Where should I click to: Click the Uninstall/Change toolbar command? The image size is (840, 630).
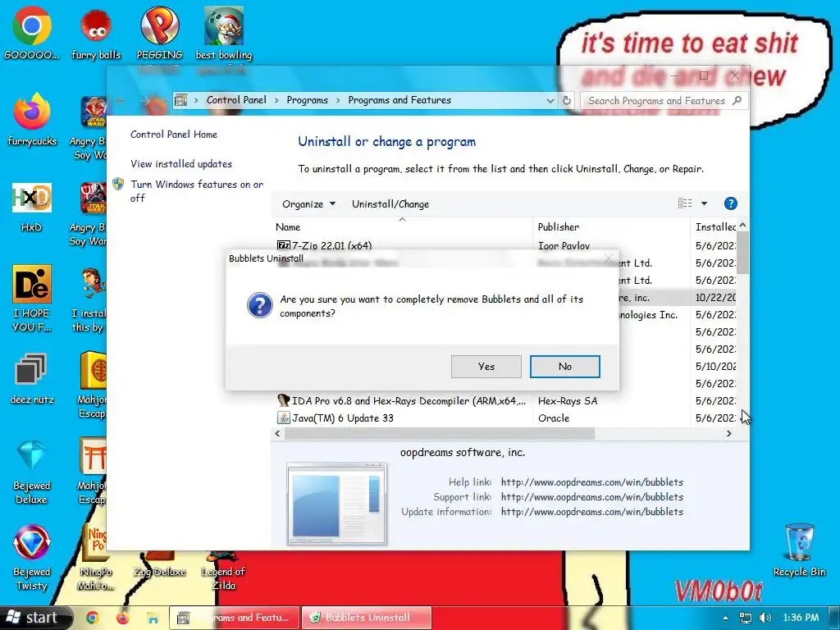pyautogui.click(x=390, y=204)
